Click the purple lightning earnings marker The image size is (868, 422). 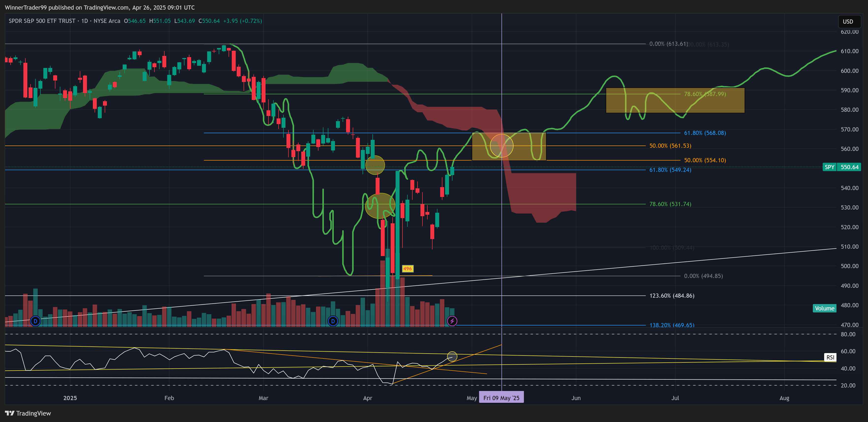[452, 321]
